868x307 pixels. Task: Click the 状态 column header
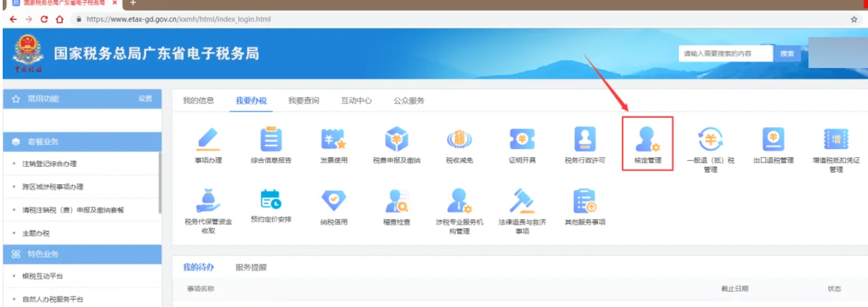(834, 289)
